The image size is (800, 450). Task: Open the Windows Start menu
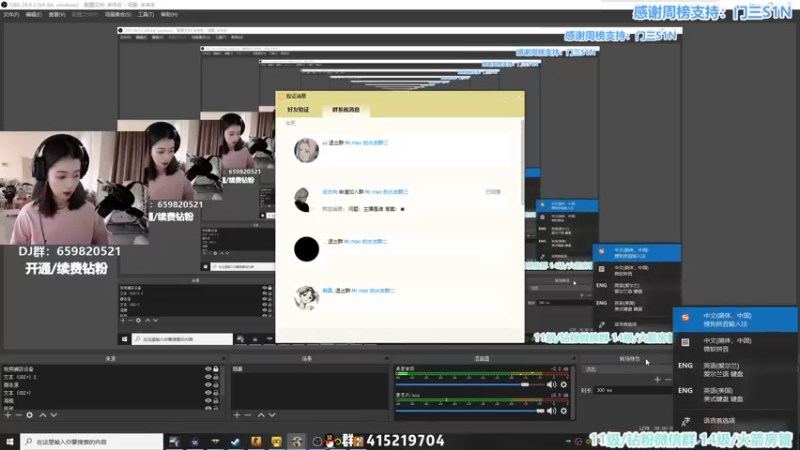[10, 441]
